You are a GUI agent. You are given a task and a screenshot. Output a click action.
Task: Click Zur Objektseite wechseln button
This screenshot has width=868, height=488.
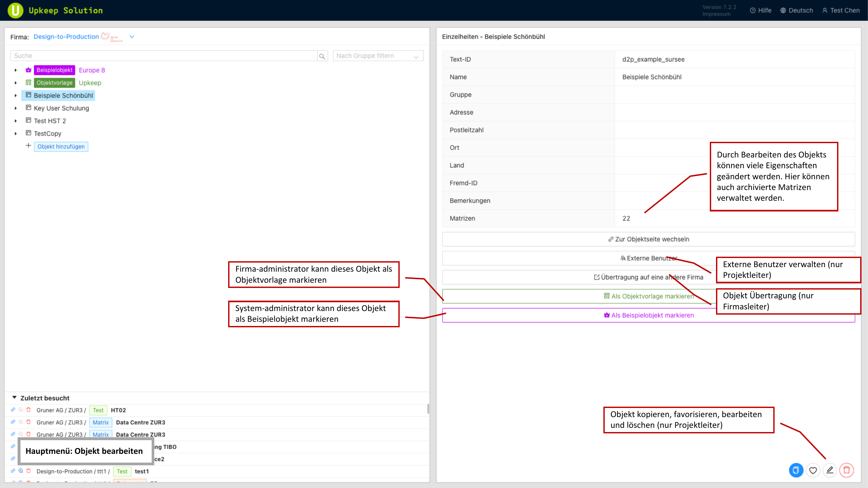[648, 239]
